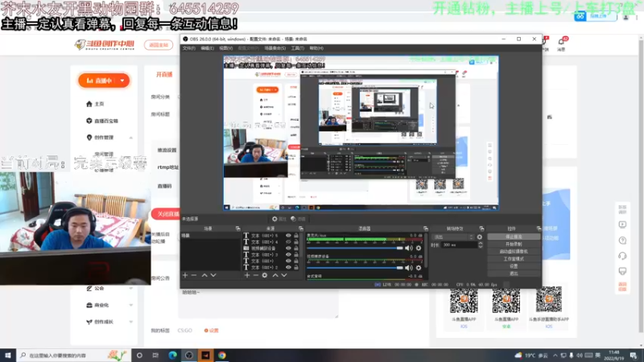This screenshot has width=644, height=362.
Task: Open settings gear of second mixer channel
Action: [419, 268]
